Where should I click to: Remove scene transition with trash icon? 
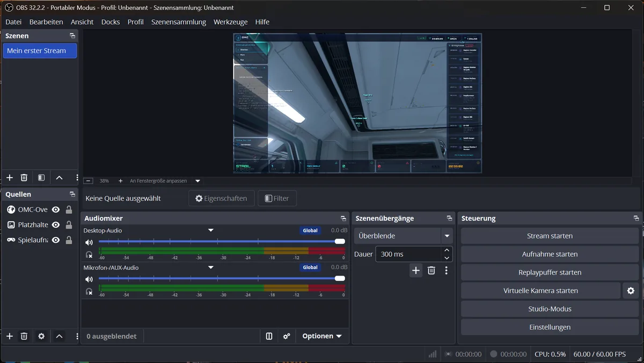coord(431,271)
